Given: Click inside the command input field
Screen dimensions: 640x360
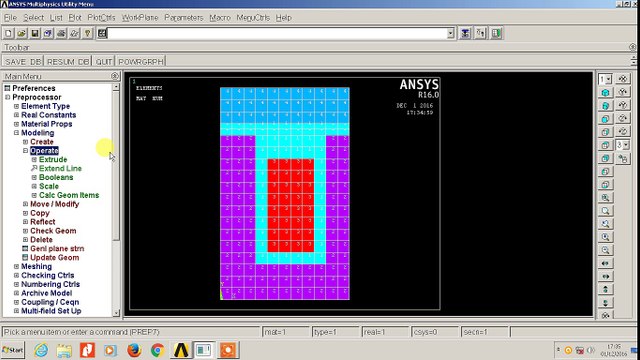Looking at the screenshot, I should (277, 33).
